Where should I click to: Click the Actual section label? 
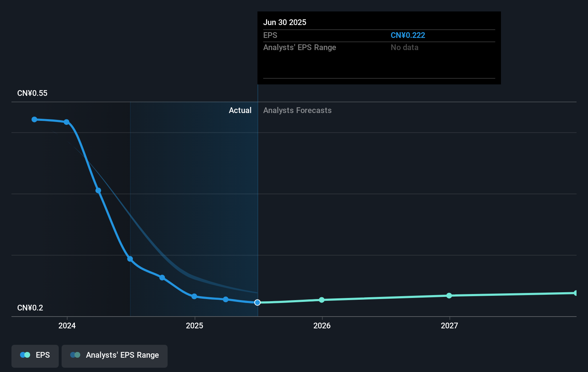[240, 111]
